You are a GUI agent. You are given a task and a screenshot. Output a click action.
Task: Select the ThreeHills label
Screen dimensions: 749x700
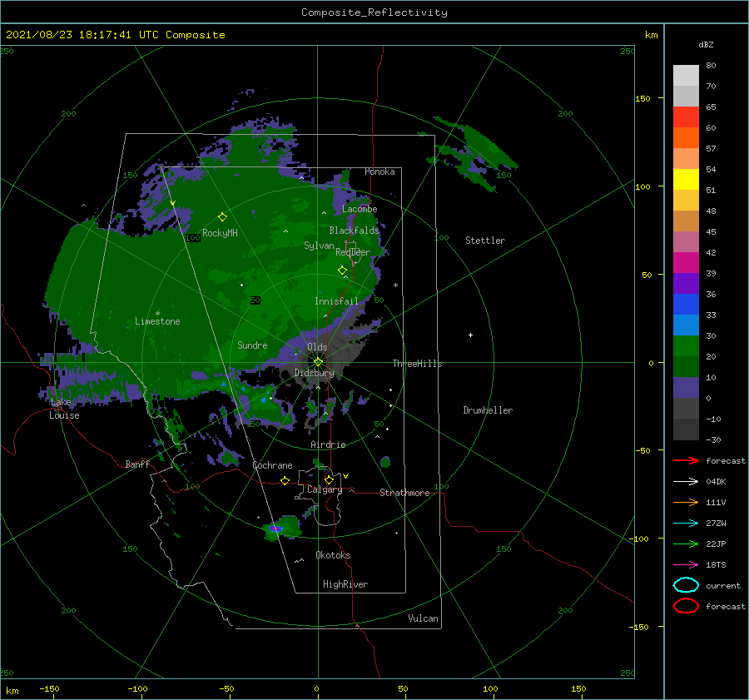(417, 364)
